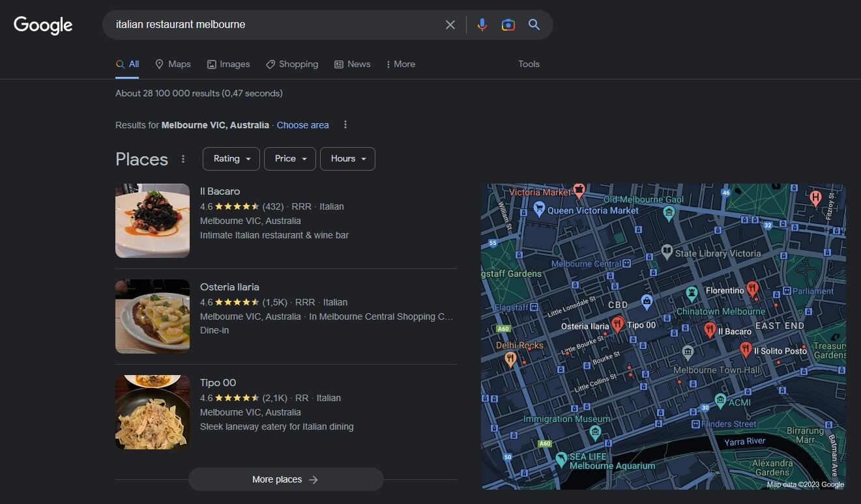Click the Il Bacaro food photo thumbnail

pyautogui.click(x=153, y=221)
